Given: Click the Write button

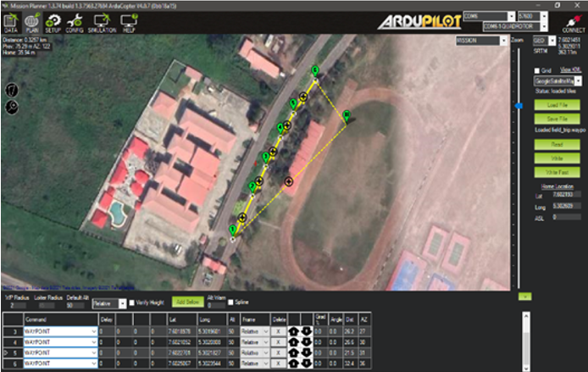Looking at the screenshot, I should click(x=557, y=158).
